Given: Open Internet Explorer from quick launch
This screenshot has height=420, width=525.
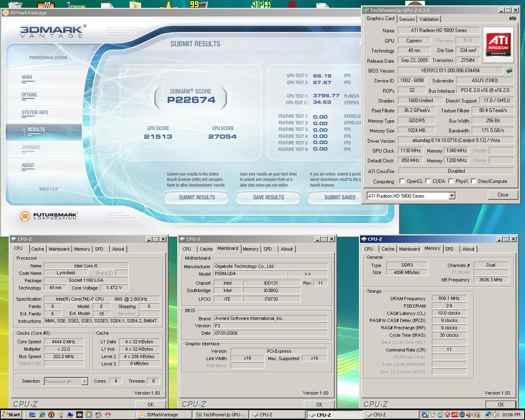Looking at the screenshot, I should pyautogui.click(x=42, y=415).
